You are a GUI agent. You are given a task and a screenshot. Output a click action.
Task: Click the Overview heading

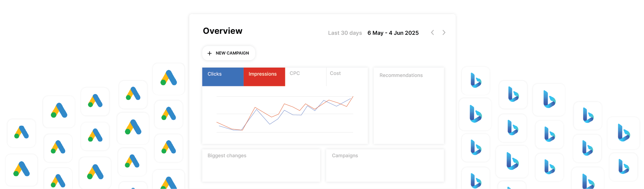pos(223,31)
